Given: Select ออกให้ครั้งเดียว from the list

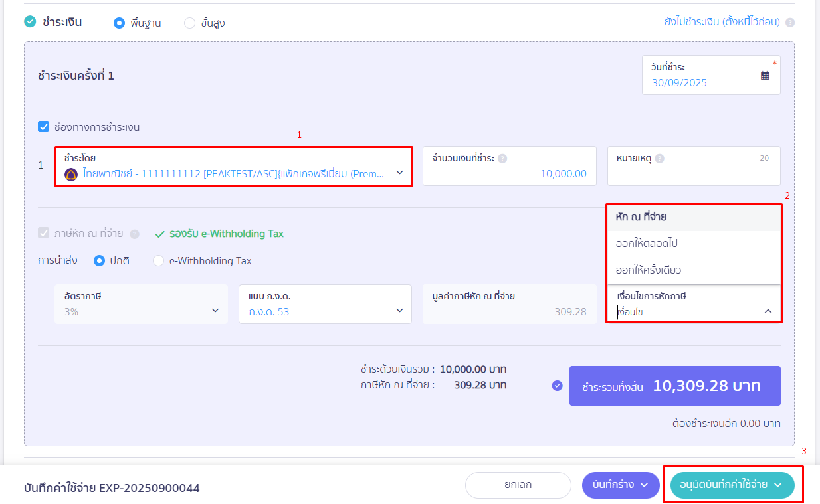Looking at the screenshot, I should [x=648, y=270].
